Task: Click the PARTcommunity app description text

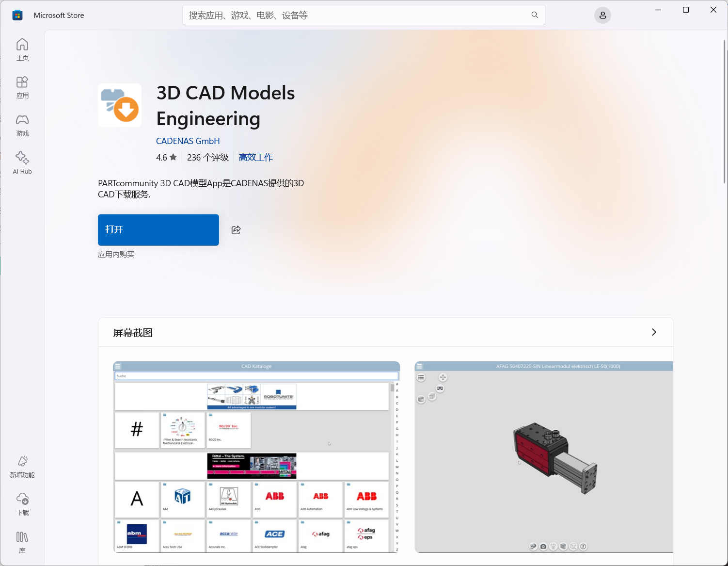Action: 201,189
